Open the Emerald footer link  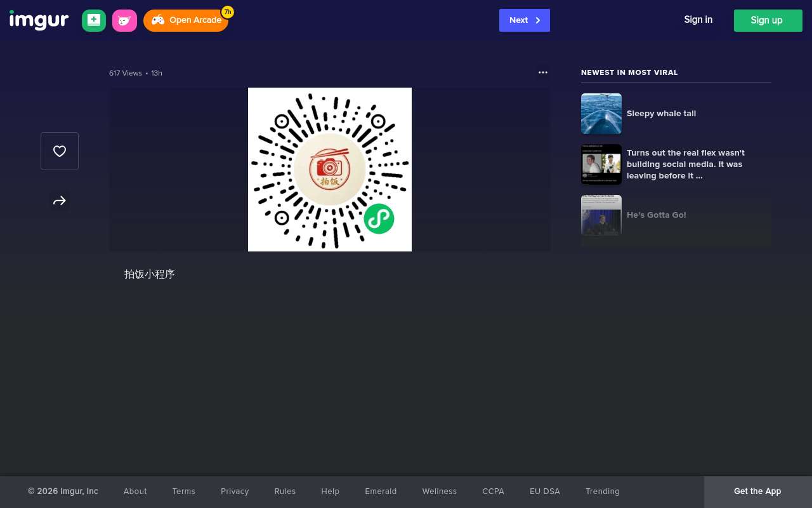(x=381, y=491)
